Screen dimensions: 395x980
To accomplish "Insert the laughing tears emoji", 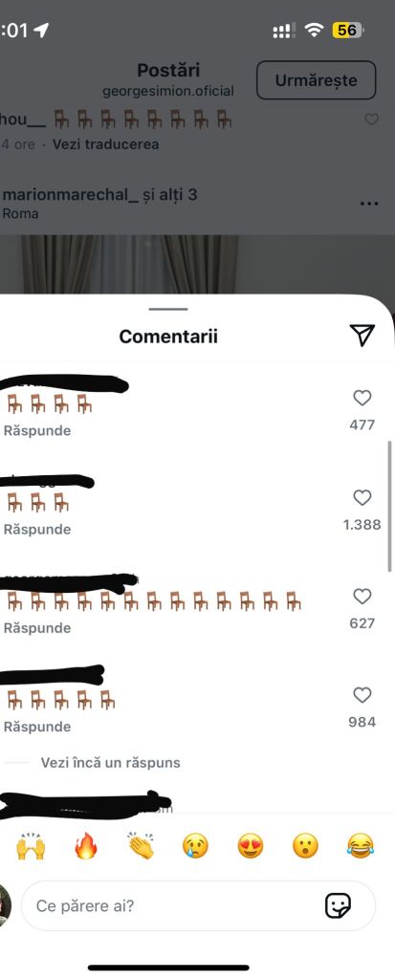I will pyautogui.click(x=361, y=846).
